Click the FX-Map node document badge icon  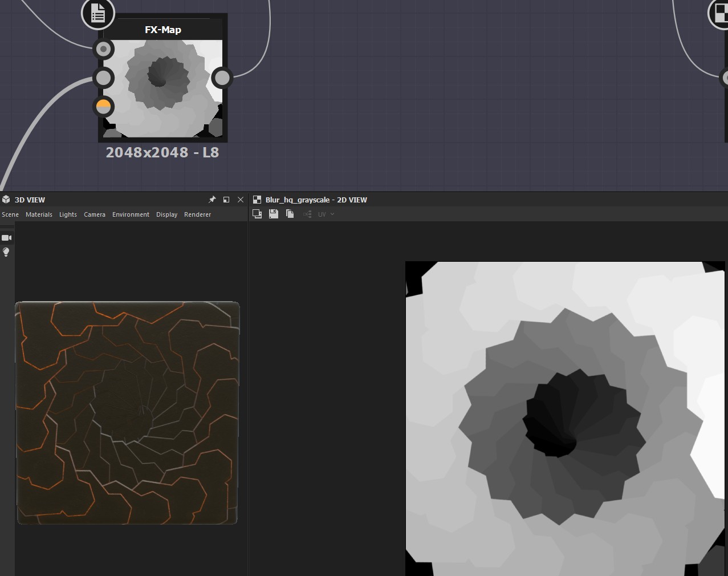(x=98, y=13)
